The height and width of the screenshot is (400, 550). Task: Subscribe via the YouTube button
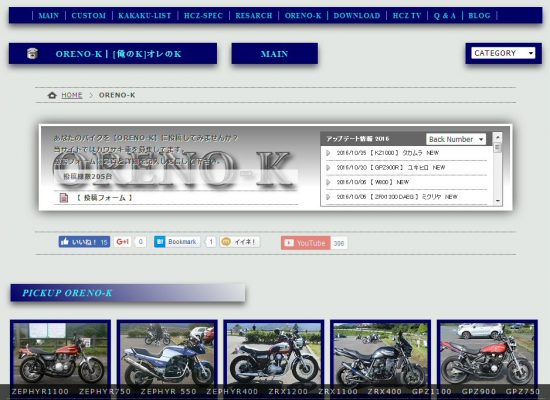tap(306, 243)
